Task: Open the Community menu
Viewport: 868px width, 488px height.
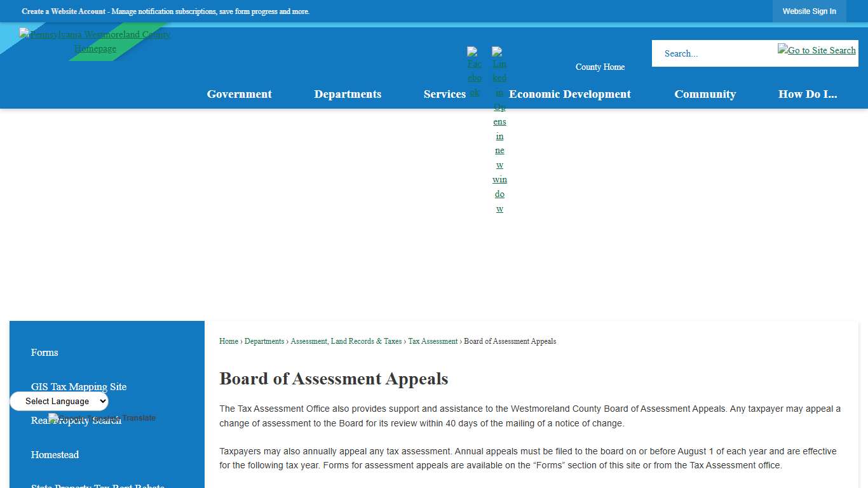Action: pos(705,93)
